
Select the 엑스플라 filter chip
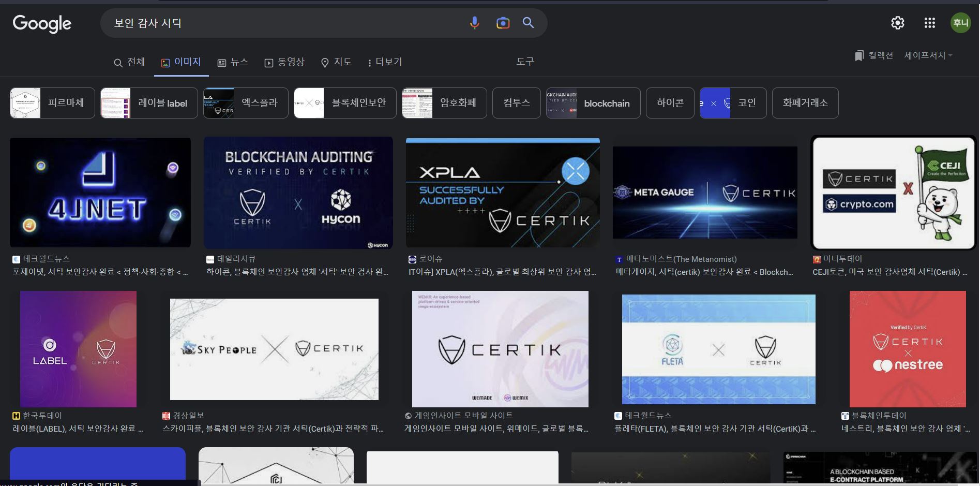(246, 103)
